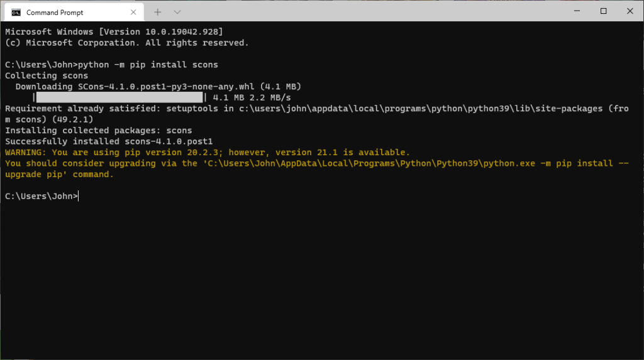Click the 'Downloading SCons-4.1.0.post1' wheel line
The image size is (644, 360).
point(158,87)
